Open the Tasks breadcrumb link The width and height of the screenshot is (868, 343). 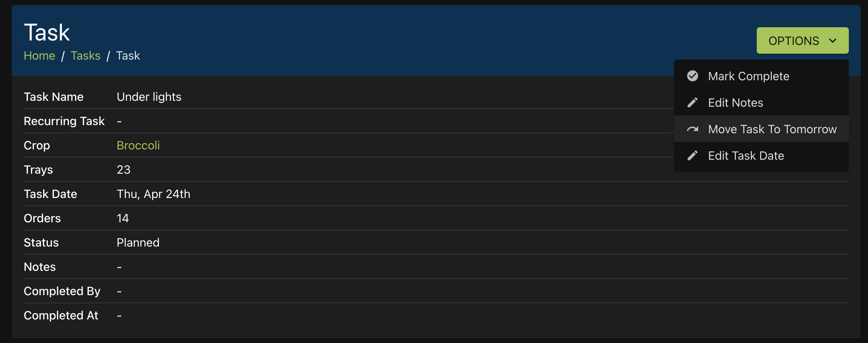(85, 56)
